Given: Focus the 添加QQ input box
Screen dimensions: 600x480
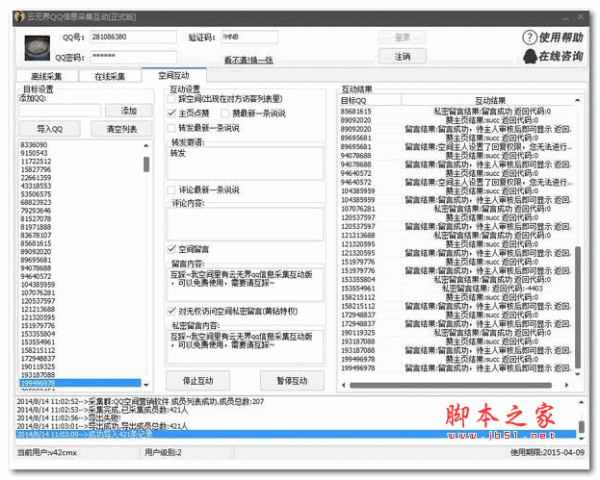Looking at the screenshot, I should click(x=60, y=111).
